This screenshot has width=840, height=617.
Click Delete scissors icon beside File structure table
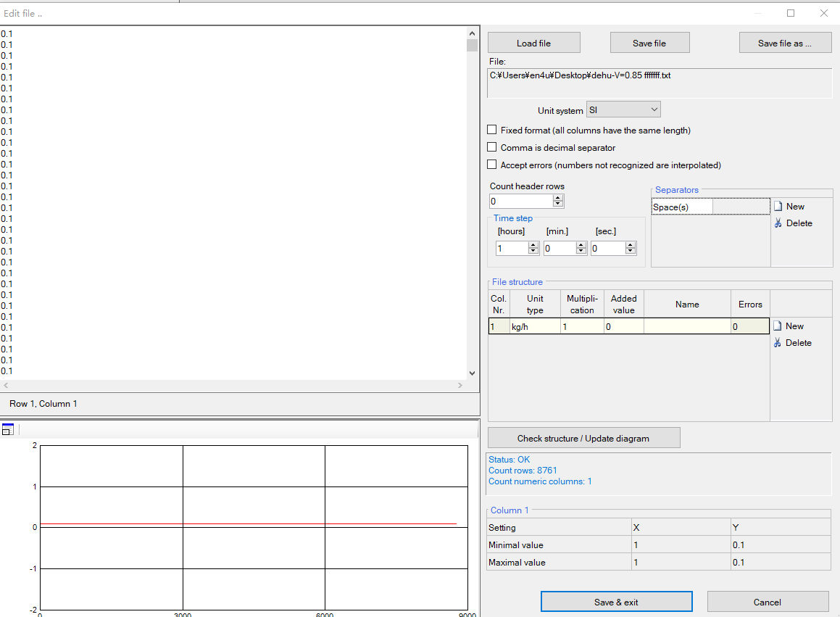[x=778, y=343]
